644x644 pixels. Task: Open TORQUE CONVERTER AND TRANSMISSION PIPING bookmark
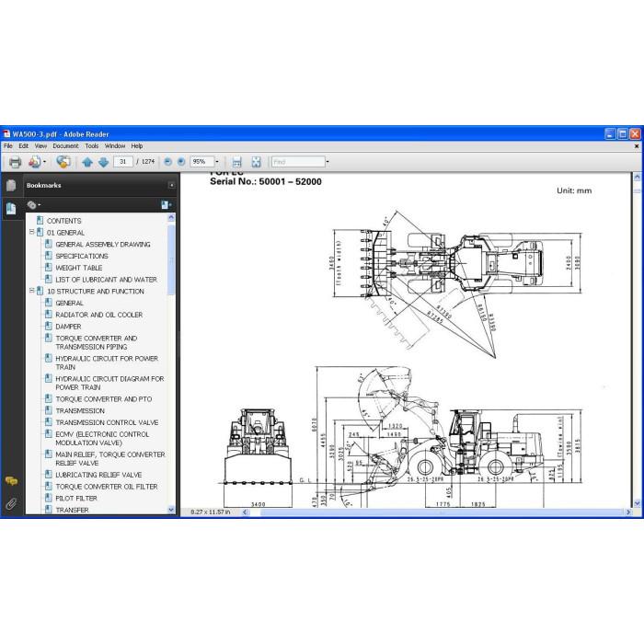pos(96,342)
